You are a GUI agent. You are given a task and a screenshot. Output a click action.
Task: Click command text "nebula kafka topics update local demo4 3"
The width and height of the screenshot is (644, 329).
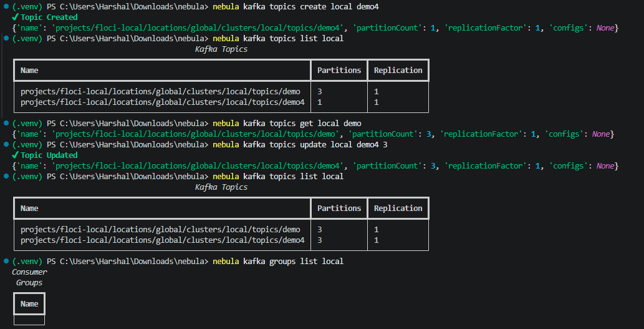(300, 145)
